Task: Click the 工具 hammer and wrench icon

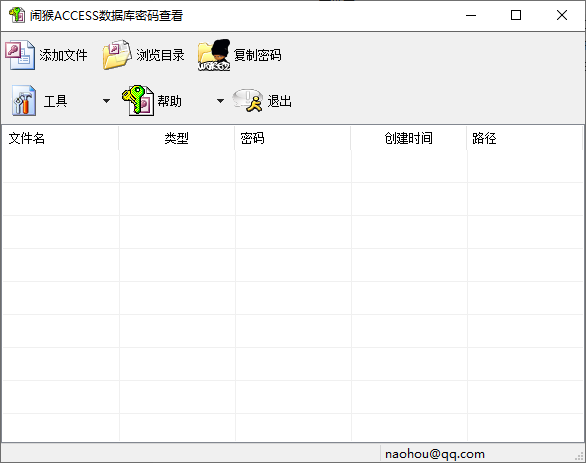Action: tap(24, 101)
